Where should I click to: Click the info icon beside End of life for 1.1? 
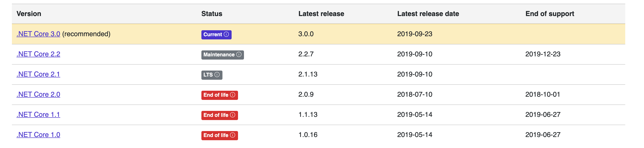click(x=233, y=115)
